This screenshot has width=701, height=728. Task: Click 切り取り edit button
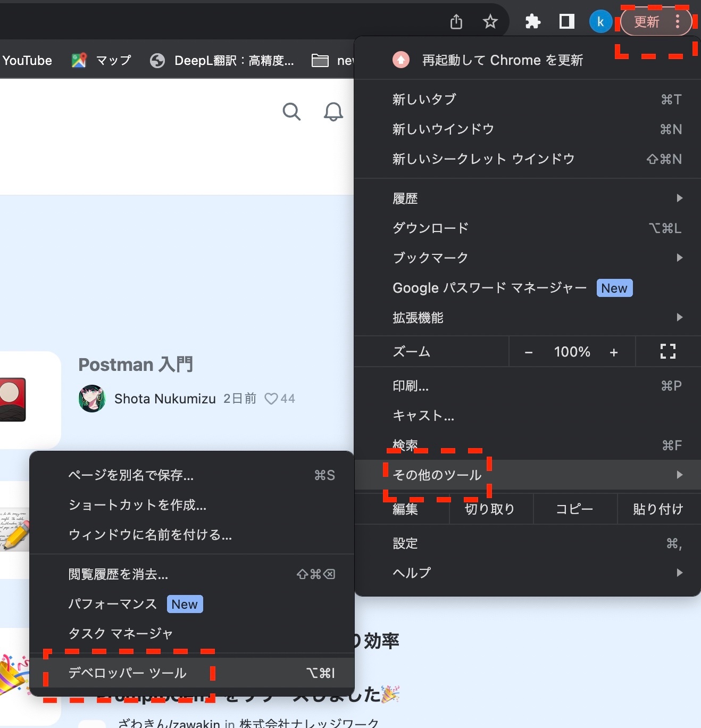490,509
